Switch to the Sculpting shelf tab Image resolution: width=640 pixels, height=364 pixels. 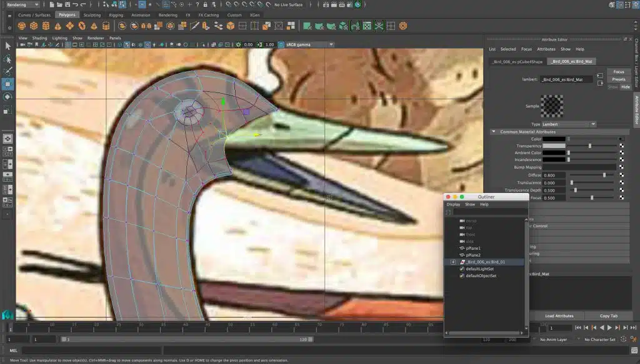pyautogui.click(x=91, y=14)
